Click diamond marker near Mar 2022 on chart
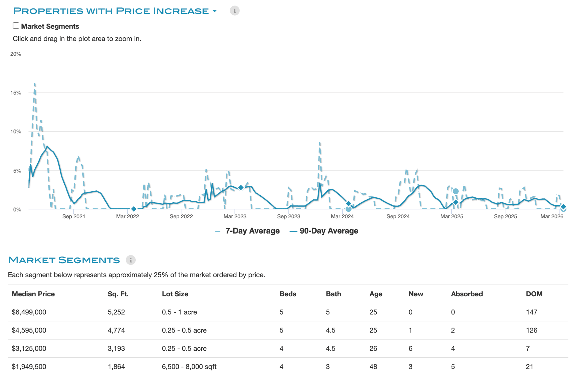 click(134, 209)
